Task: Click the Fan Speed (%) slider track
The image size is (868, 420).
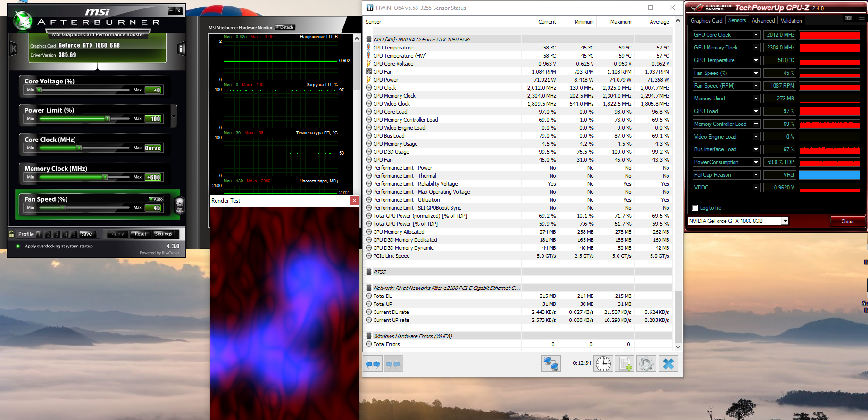Action: click(x=84, y=207)
